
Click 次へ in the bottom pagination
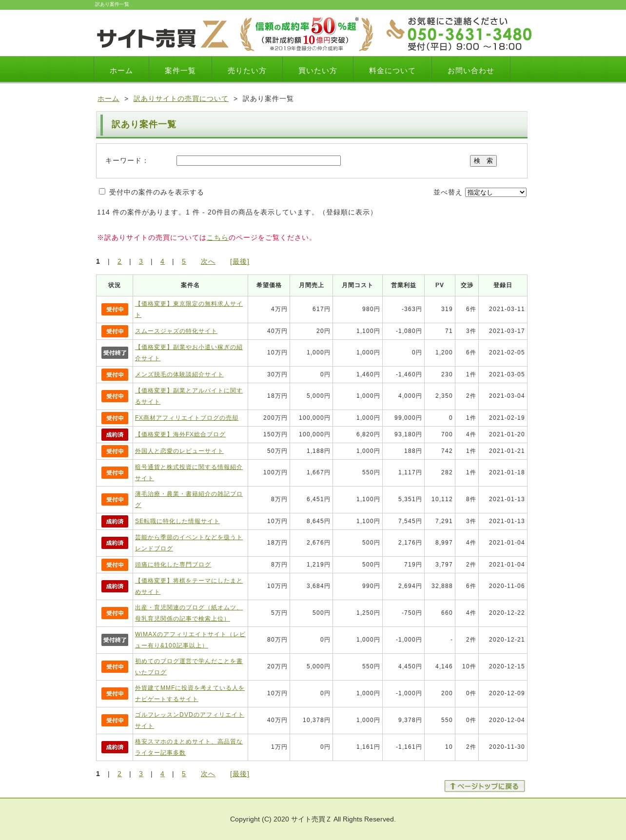click(x=208, y=774)
